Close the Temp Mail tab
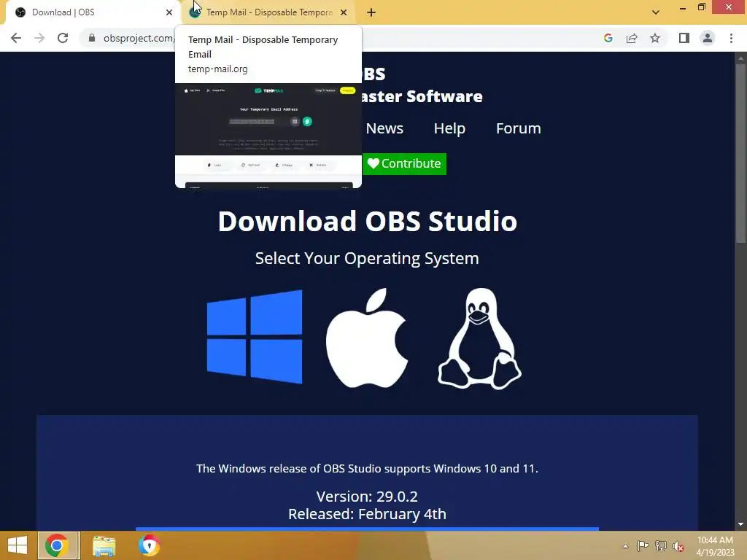 pyautogui.click(x=344, y=12)
